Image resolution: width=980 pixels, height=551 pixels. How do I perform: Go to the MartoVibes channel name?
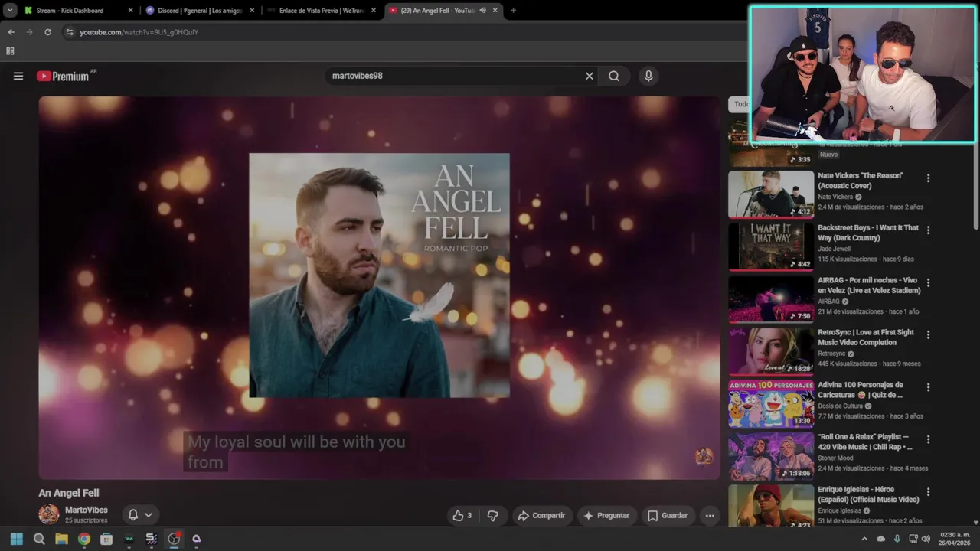(87, 510)
